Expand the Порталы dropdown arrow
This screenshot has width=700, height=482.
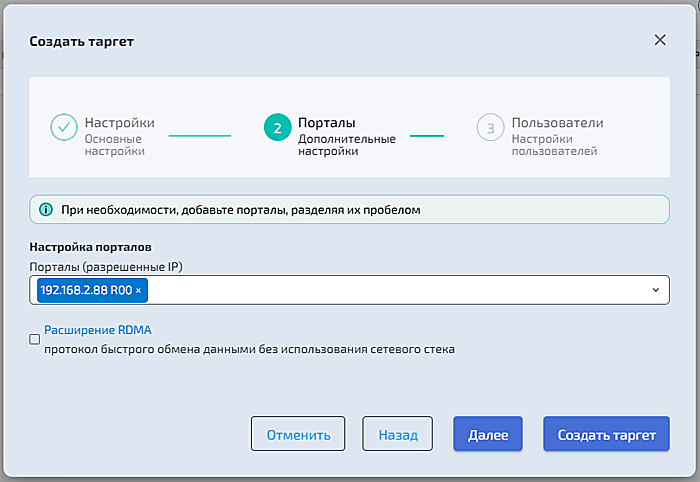tap(655, 290)
